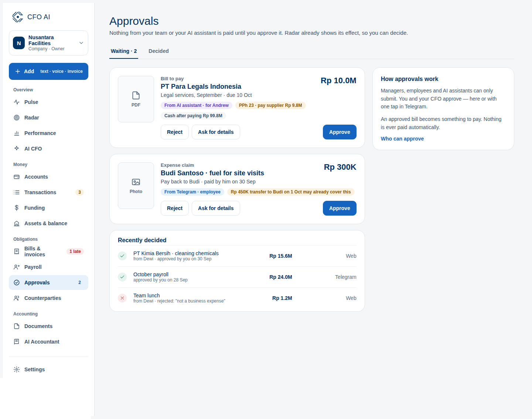
Task: Open Counterparties via its people icon
Action: click(17, 298)
